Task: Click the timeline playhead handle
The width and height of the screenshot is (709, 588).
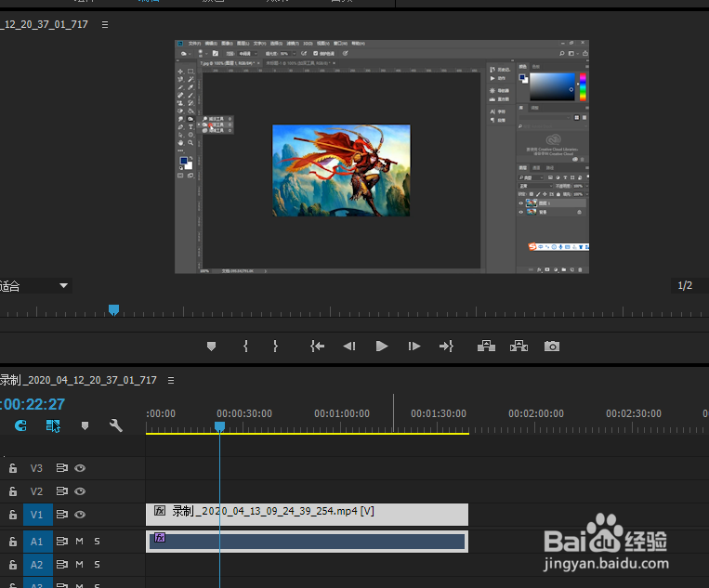Action: [x=219, y=426]
